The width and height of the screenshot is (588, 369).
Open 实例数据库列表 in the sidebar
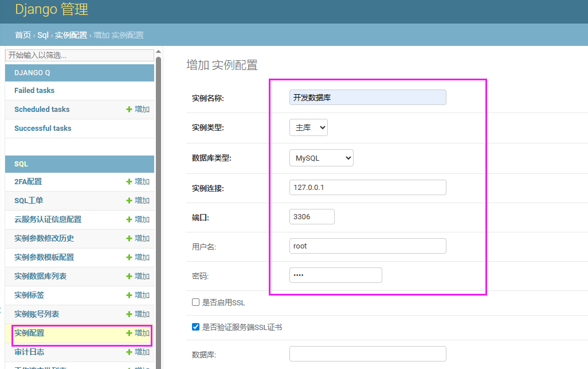point(41,276)
